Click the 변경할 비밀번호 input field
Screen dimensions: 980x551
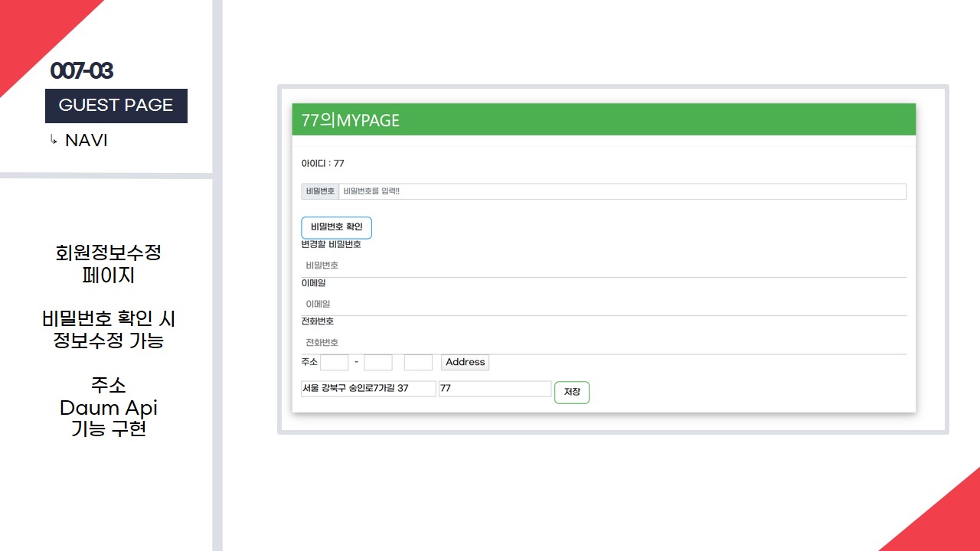(603, 266)
